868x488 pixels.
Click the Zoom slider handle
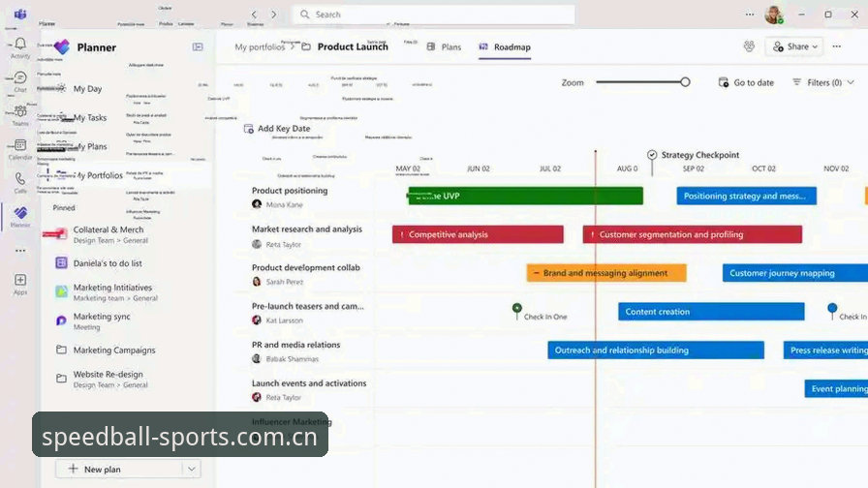685,82
